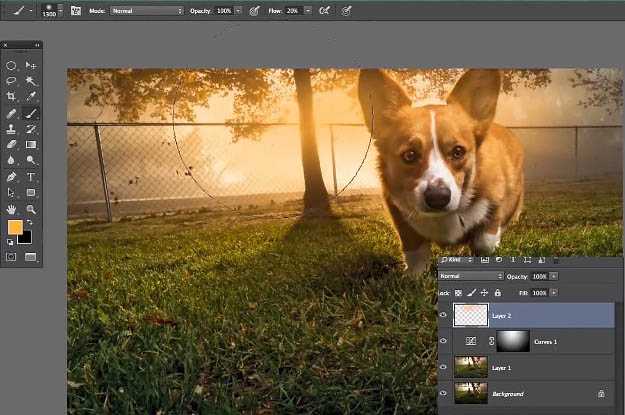Select the Brush tool in the toolbox
Image resolution: width=625 pixels, height=415 pixels.
coord(31,113)
